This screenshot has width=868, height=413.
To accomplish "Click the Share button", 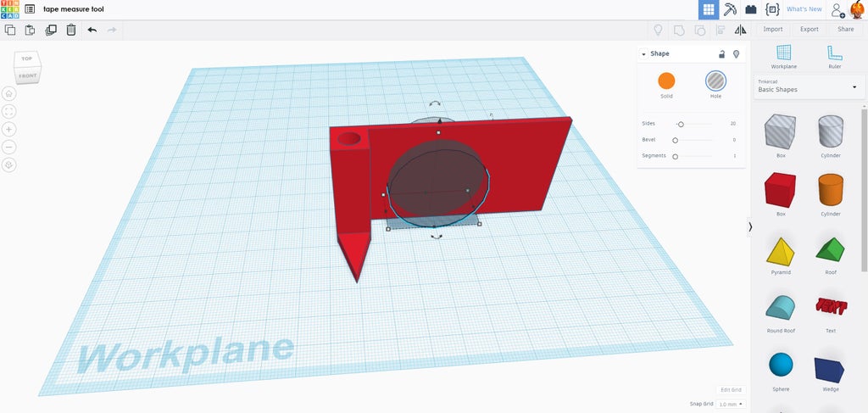I will click(x=845, y=30).
